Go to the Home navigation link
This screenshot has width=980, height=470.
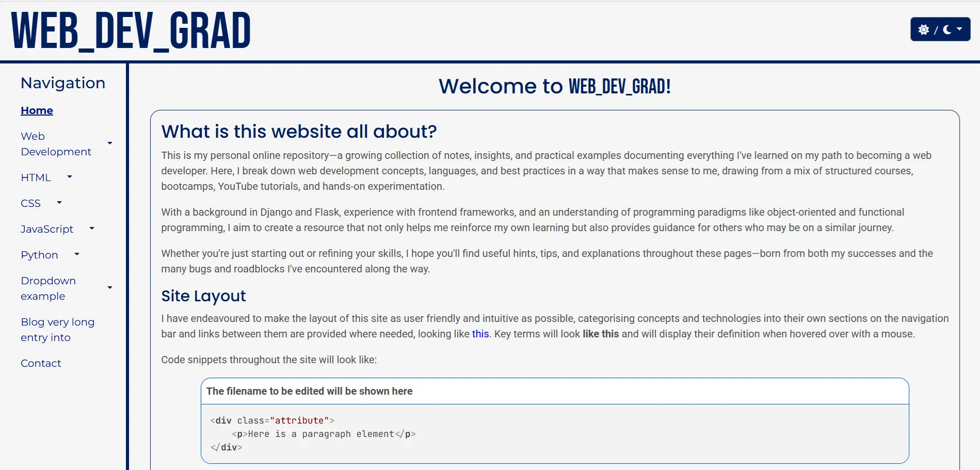(x=37, y=110)
